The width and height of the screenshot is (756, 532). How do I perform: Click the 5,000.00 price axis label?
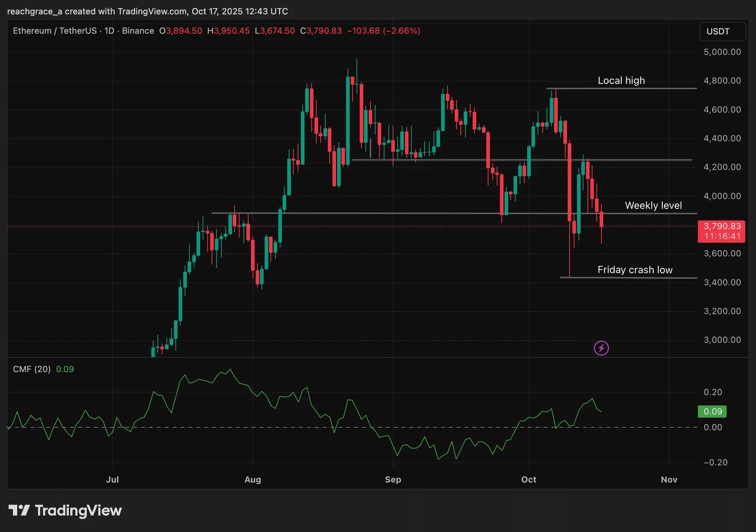[722, 52]
